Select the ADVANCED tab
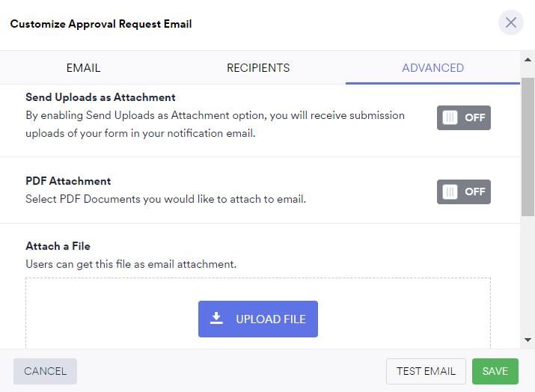This screenshot has height=392, width=535. click(432, 67)
